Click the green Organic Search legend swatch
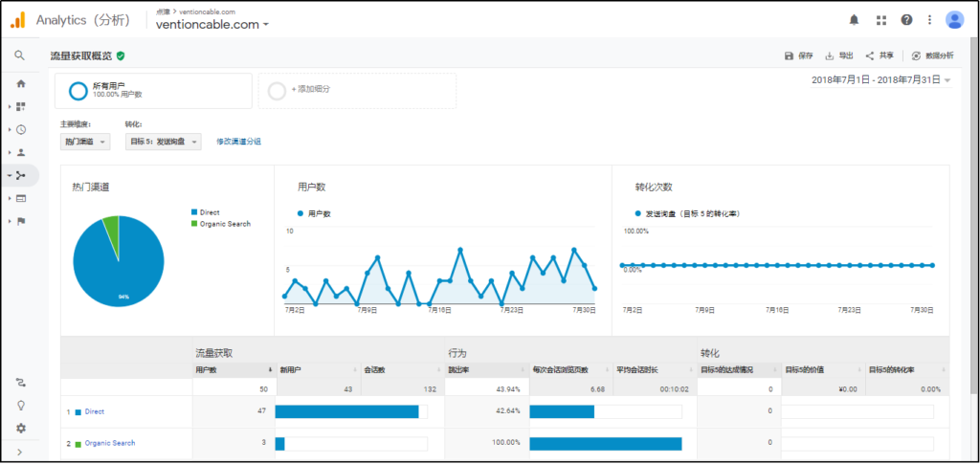 point(194,224)
